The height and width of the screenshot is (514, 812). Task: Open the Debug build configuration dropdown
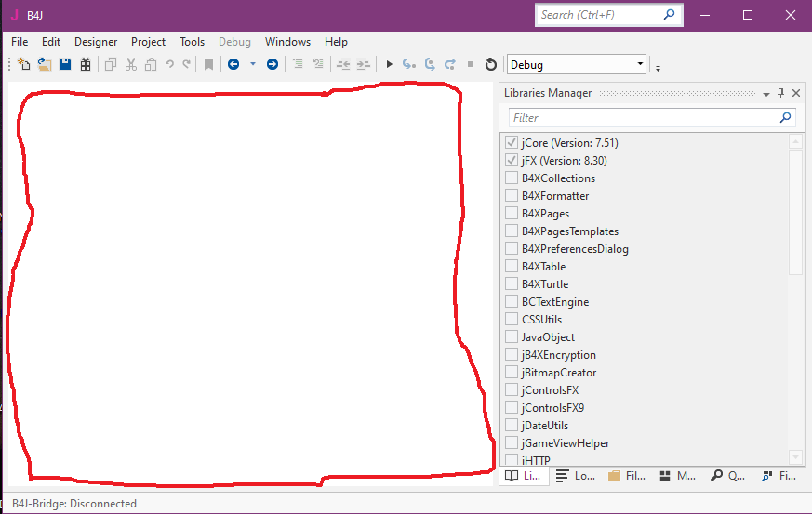click(x=577, y=64)
